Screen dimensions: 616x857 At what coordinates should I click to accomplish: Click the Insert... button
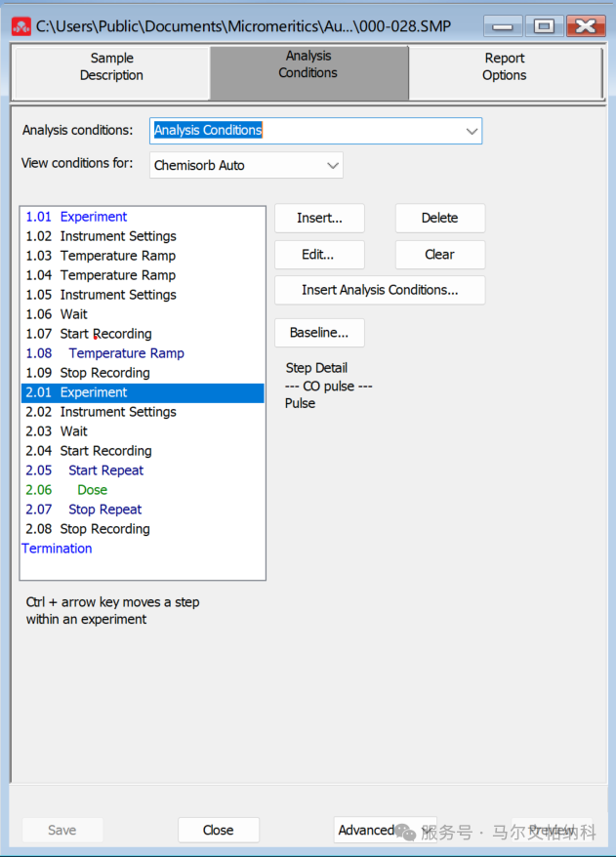coord(319,219)
